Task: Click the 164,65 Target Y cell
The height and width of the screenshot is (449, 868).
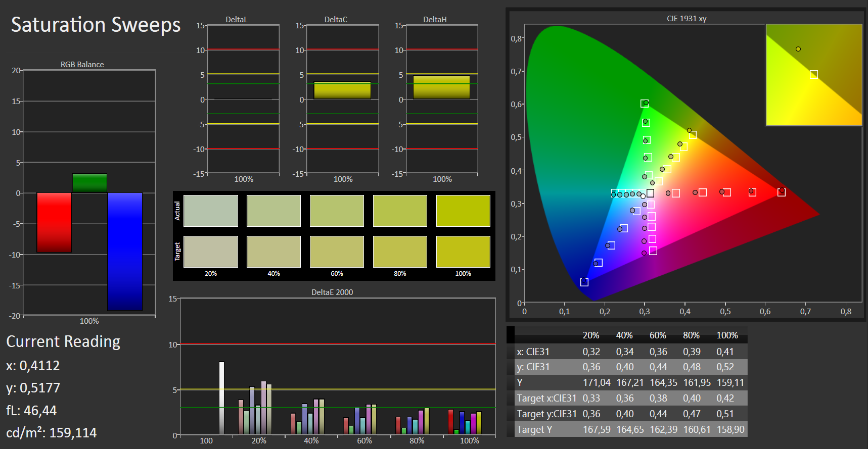Action: click(630, 430)
